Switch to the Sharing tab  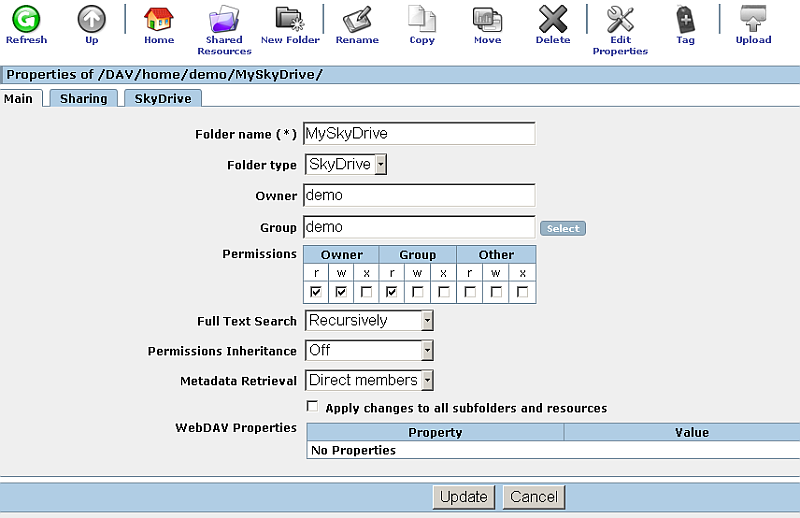[83, 98]
